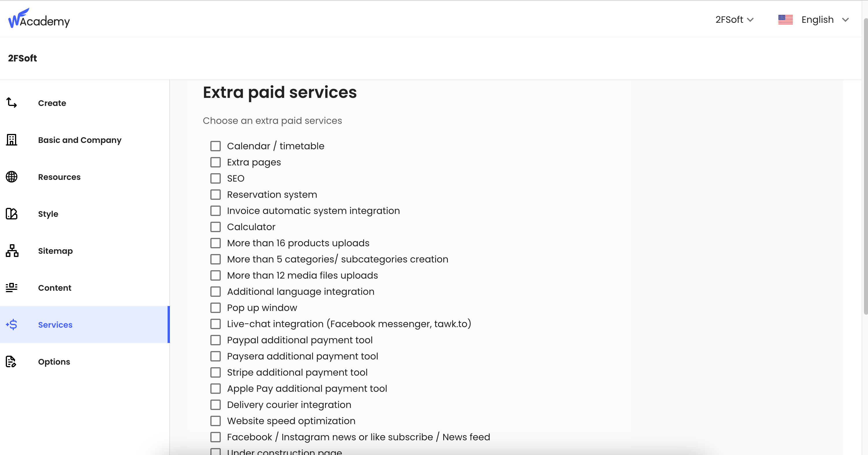Viewport: 868px width, 455px height.
Task: Enable the Calendar / timetable checkbox
Action: point(216,146)
